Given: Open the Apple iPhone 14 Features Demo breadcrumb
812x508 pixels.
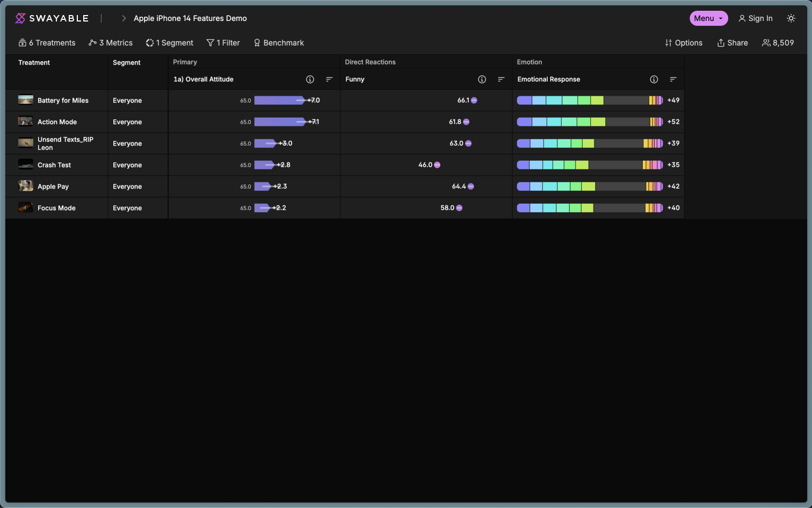Looking at the screenshot, I should tap(190, 18).
